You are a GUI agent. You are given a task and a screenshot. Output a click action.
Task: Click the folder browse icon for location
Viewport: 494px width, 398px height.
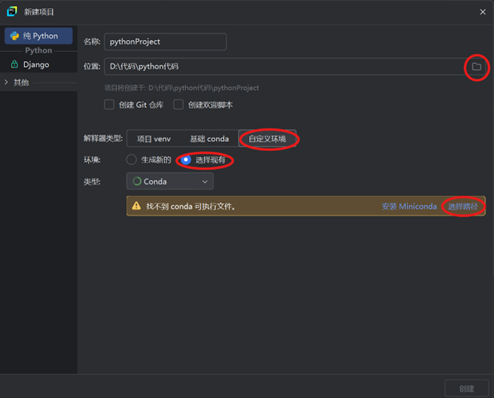pos(476,67)
